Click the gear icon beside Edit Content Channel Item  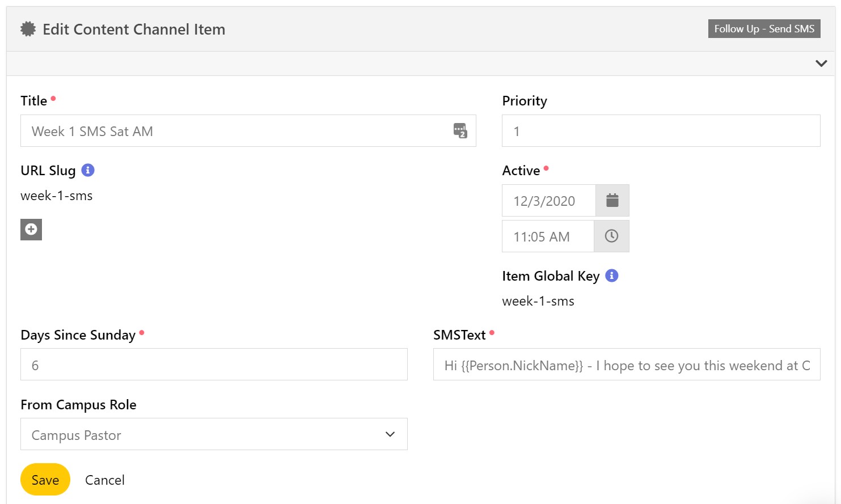pyautogui.click(x=28, y=29)
